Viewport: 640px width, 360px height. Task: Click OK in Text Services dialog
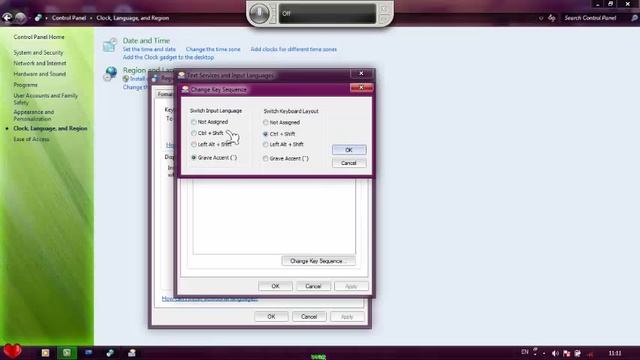[276, 286]
